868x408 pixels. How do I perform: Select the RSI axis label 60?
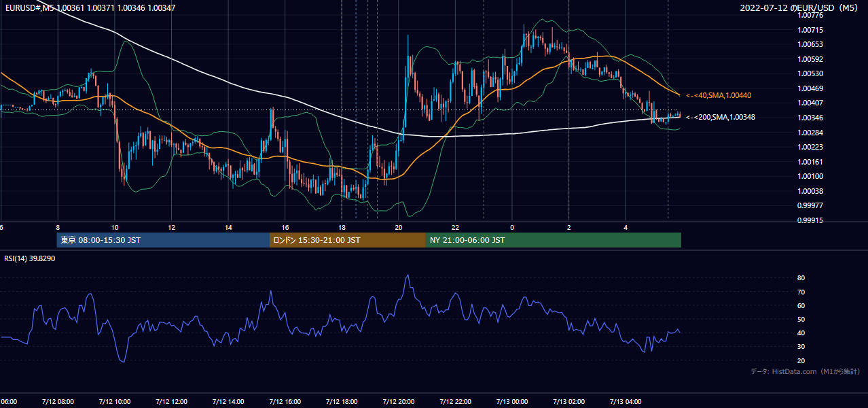(801, 305)
